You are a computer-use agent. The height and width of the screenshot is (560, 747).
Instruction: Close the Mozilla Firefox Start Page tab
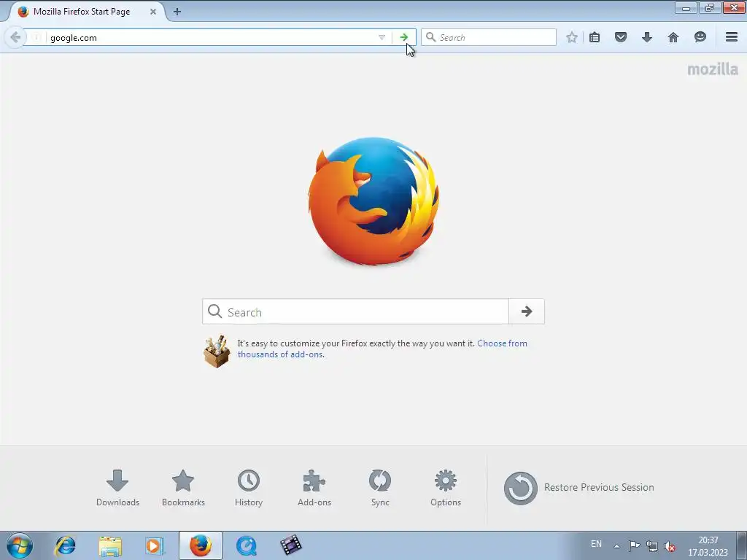[153, 12]
